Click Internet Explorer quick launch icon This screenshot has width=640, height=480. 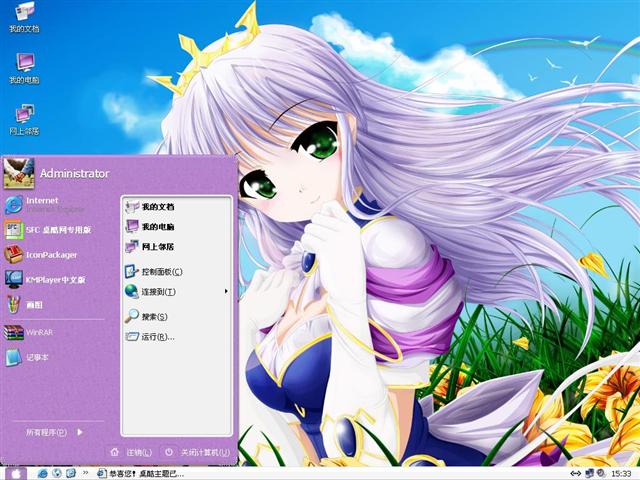point(42,473)
